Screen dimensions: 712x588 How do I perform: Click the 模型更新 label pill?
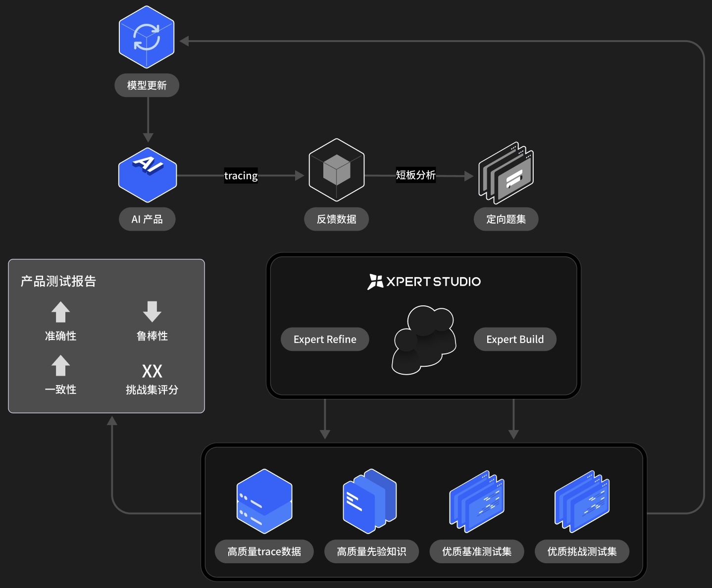(x=147, y=86)
